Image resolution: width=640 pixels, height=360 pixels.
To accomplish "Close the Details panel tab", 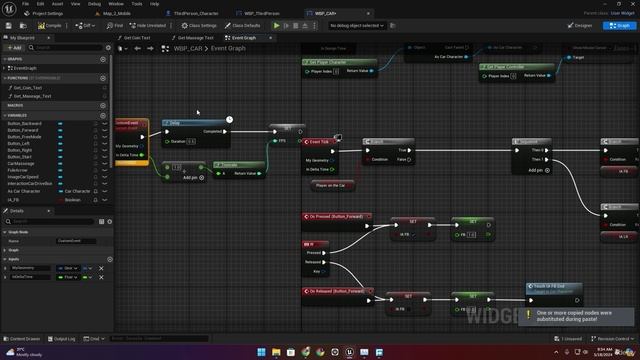I will coord(49,211).
